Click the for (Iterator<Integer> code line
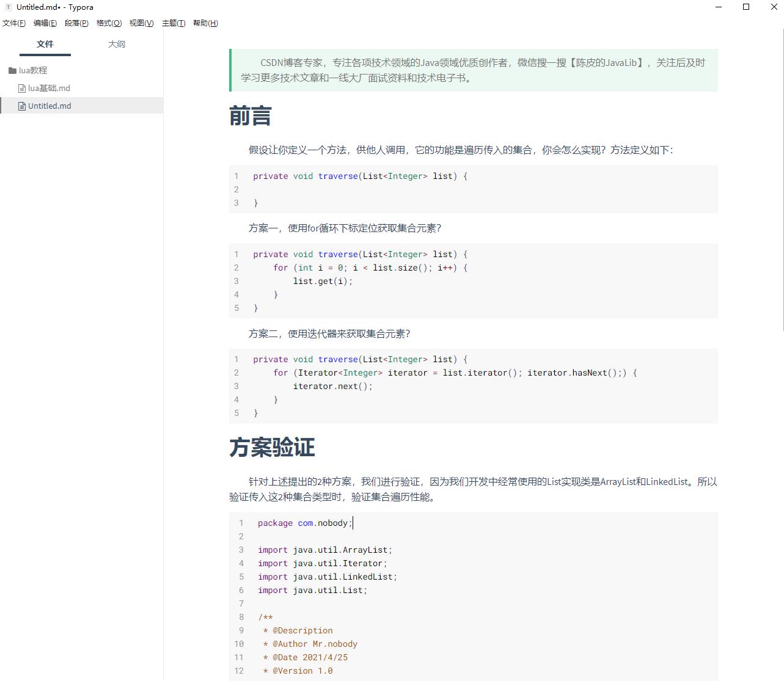This screenshot has height=681, width=784. [455, 373]
